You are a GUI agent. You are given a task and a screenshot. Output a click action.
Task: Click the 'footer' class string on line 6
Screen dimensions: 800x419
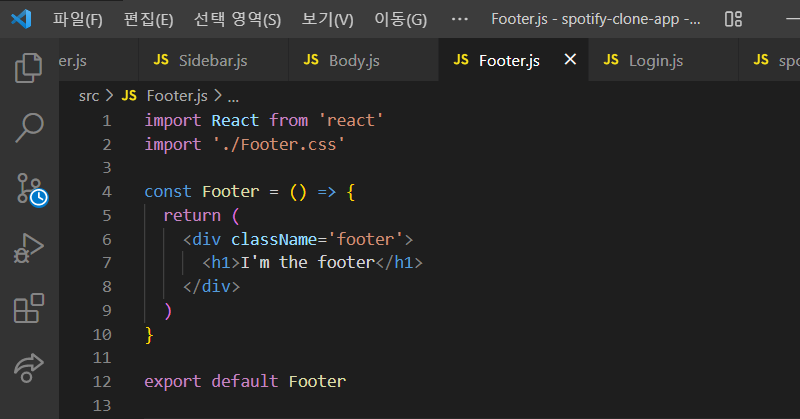(365, 239)
